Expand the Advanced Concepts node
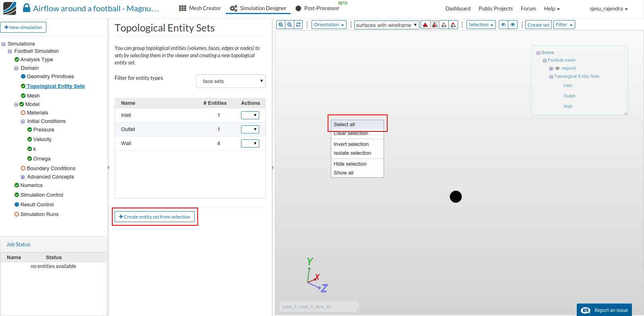644x316 pixels. pos(23,177)
